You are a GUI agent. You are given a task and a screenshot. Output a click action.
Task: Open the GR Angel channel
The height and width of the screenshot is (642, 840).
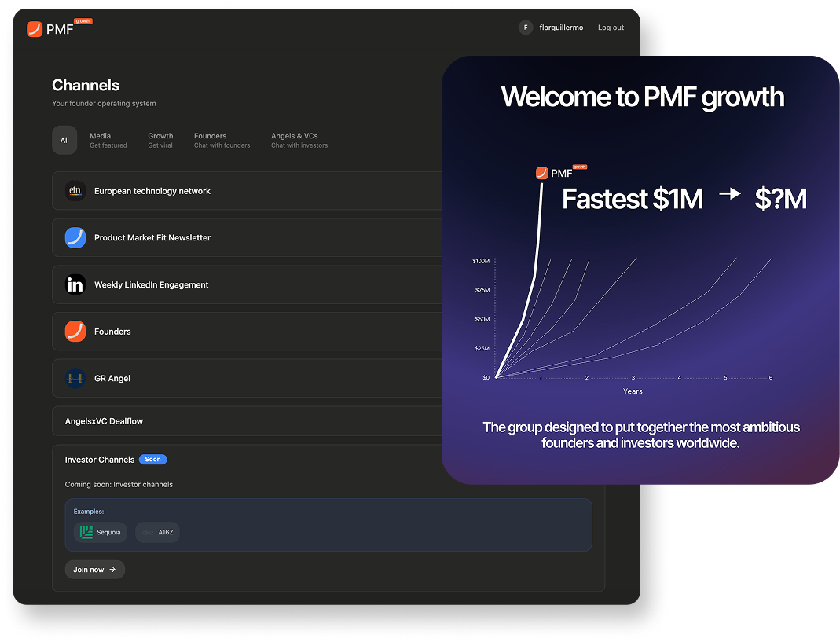[247, 378]
